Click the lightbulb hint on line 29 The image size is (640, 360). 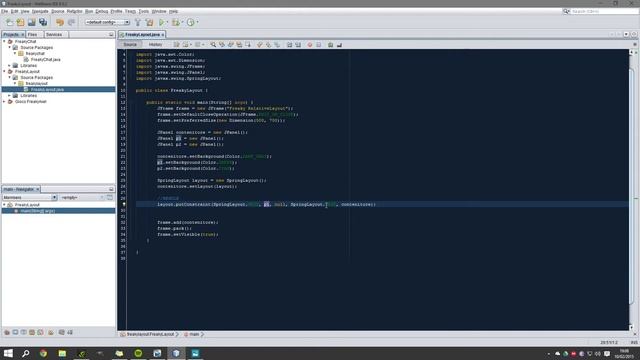124,204
